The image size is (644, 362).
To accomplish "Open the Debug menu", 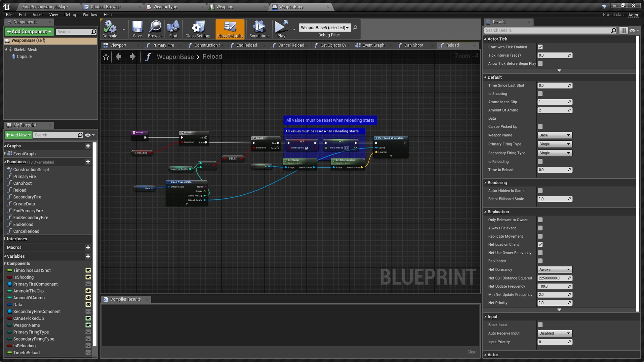I will pyautogui.click(x=70, y=14).
